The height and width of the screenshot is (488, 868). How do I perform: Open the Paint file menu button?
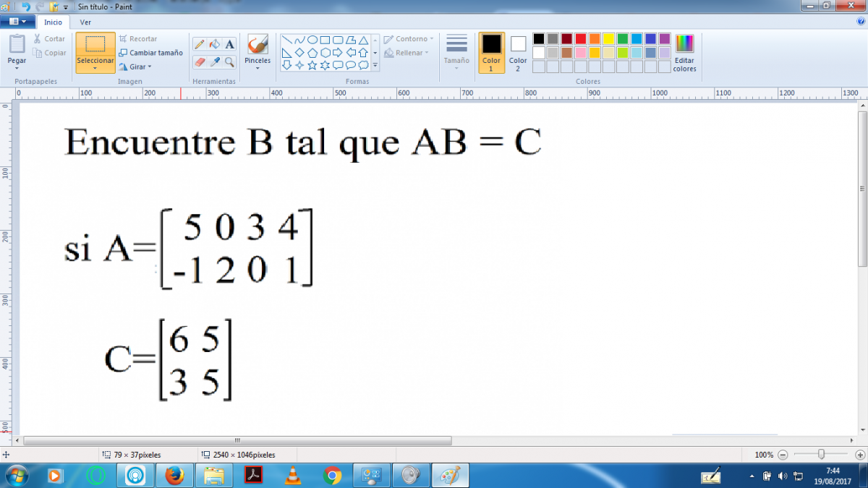click(17, 22)
